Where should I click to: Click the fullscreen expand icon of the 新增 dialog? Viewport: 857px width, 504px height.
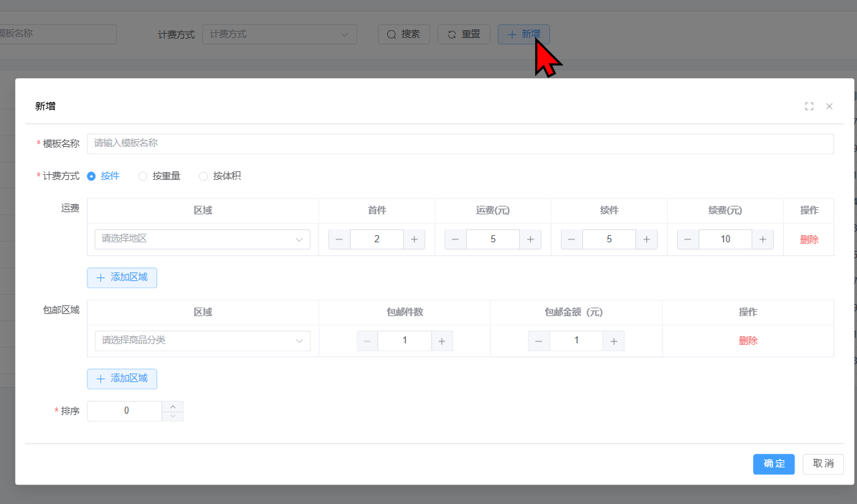[x=809, y=105]
